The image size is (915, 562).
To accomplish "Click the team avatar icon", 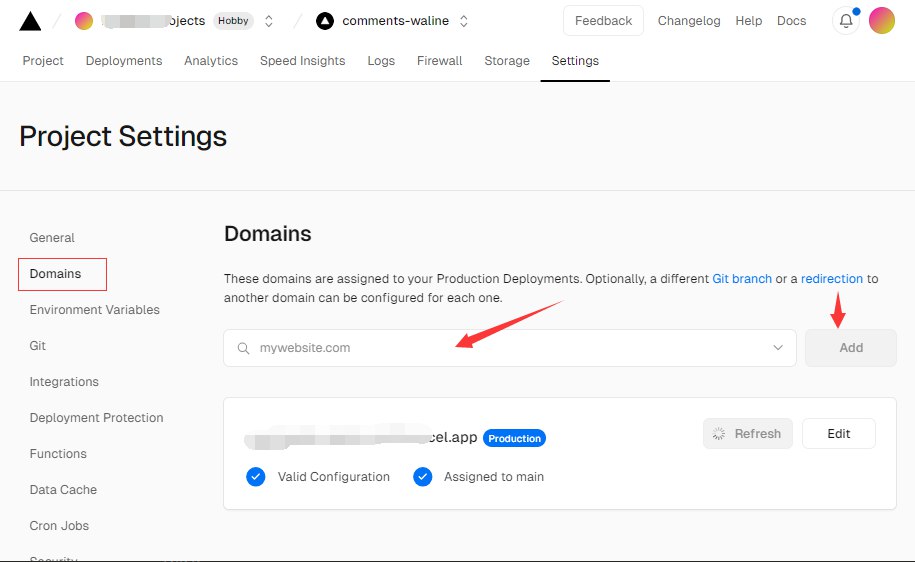I will pyautogui.click(x=84, y=21).
